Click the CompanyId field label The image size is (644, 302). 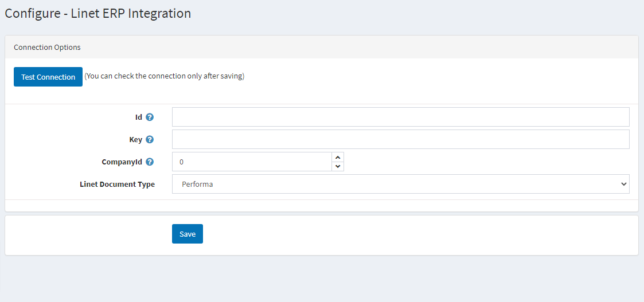click(x=122, y=162)
